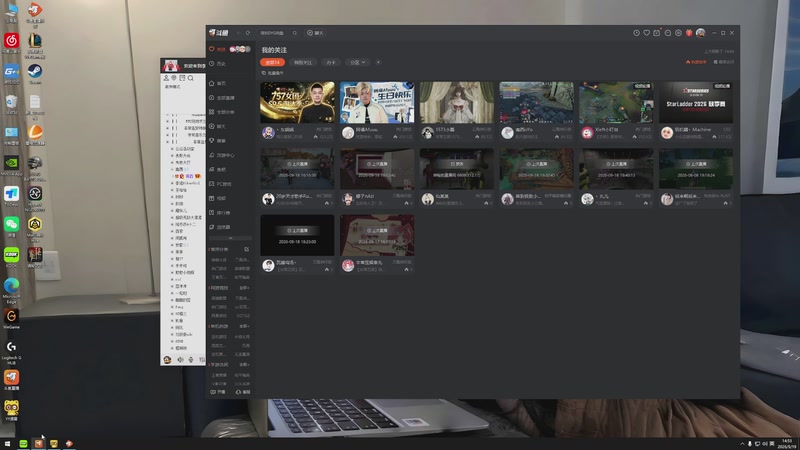
Task: Open the message bubble icon in title bar
Action: (x=667, y=33)
